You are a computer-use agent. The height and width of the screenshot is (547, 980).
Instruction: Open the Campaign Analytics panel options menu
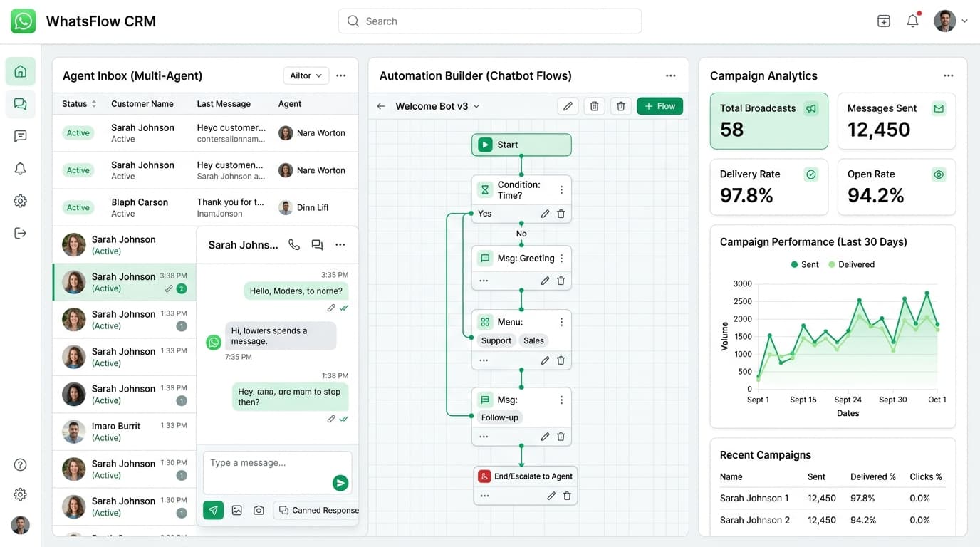click(948, 75)
